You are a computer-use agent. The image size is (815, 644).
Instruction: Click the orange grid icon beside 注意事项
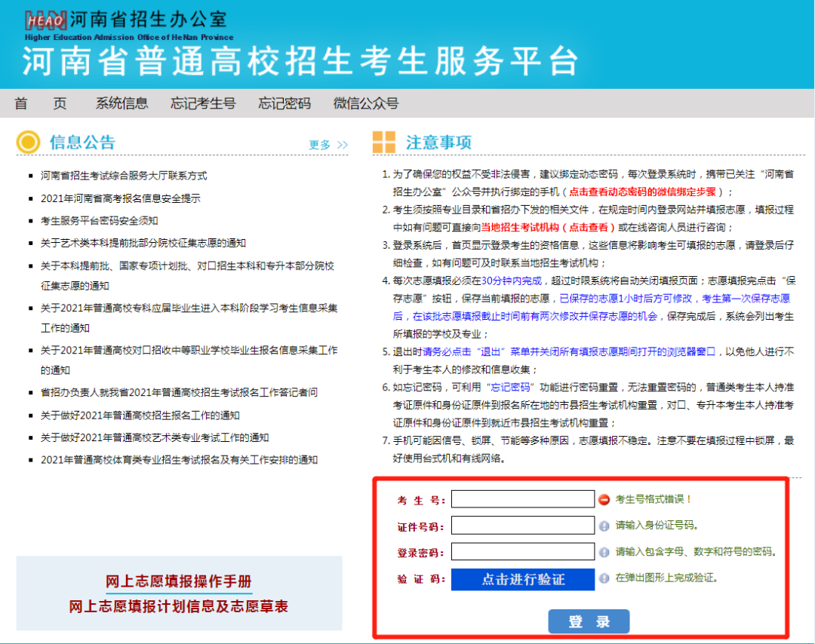383,143
